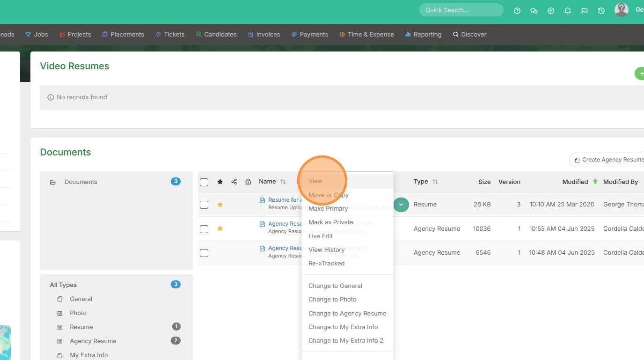Image resolution: width=644 pixels, height=360 pixels.
Task: Click the General type icon in the sidebar
Action: pyautogui.click(x=60, y=299)
